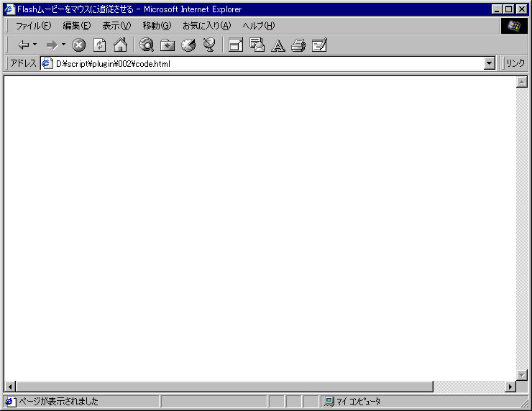
Task: Go forward with the Forward arrow button
Action: (x=52, y=45)
